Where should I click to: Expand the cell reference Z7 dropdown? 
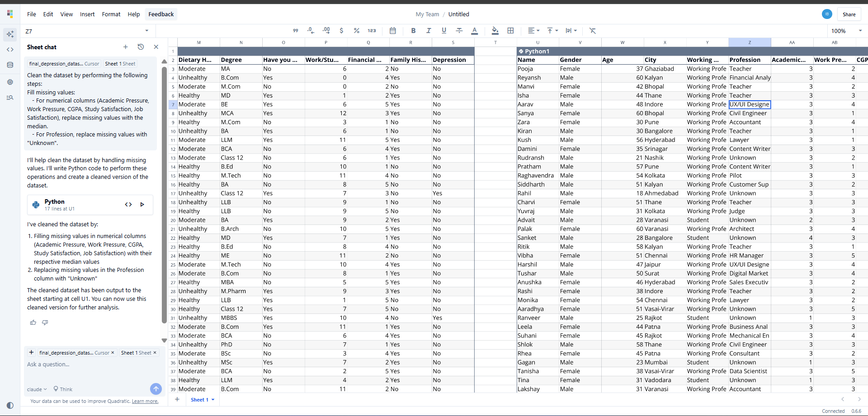point(146,31)
